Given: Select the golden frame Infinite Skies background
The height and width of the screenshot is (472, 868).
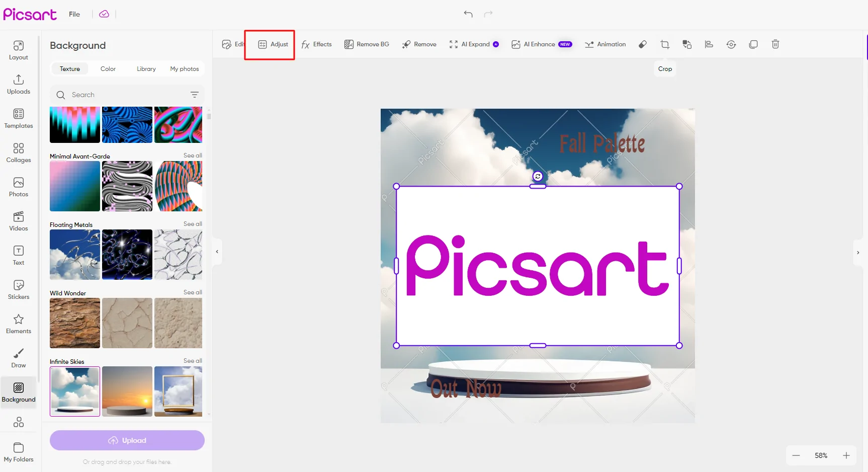Looking at the screenshot, I should (x=179, y=391).
